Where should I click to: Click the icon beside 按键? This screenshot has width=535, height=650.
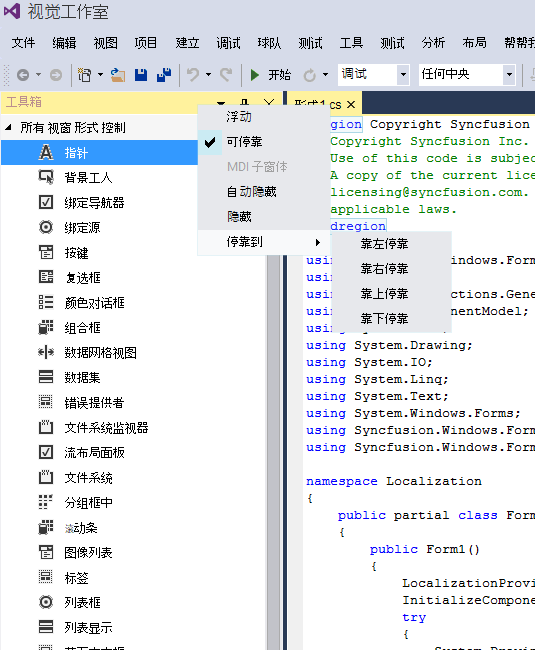46,252
